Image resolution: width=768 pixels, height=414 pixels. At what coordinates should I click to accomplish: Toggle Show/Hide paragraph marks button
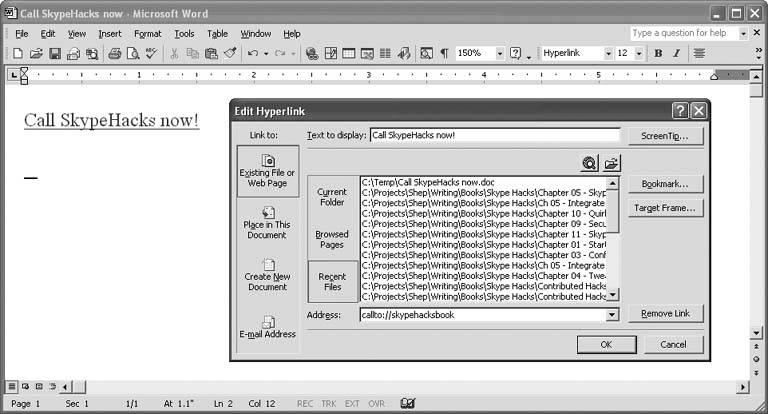[x=444, y=53]
